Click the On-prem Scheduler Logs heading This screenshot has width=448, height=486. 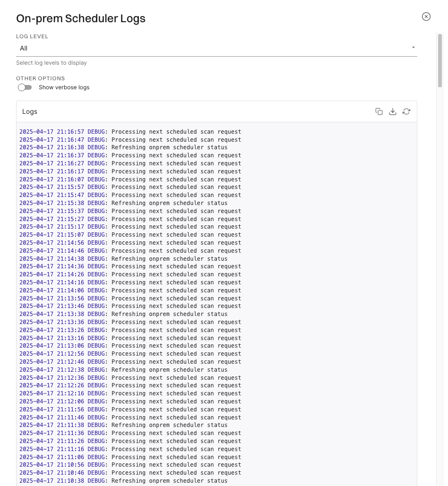(x=81, y=18)
